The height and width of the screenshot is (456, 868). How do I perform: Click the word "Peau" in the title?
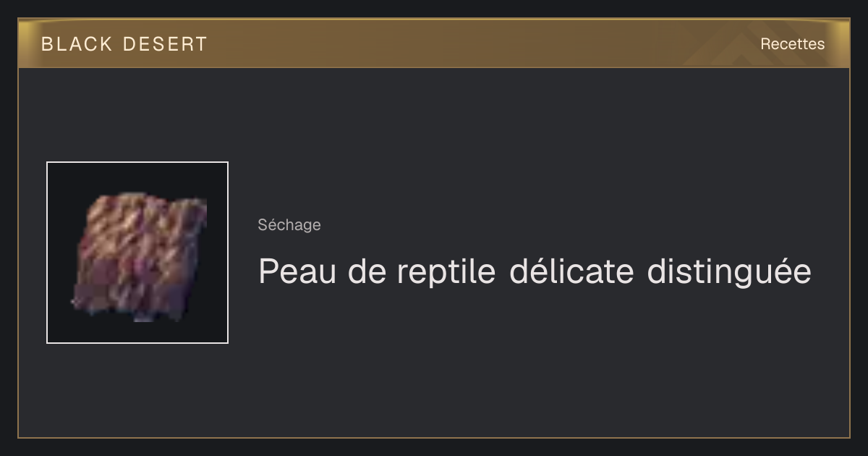(x=297, y=272)
